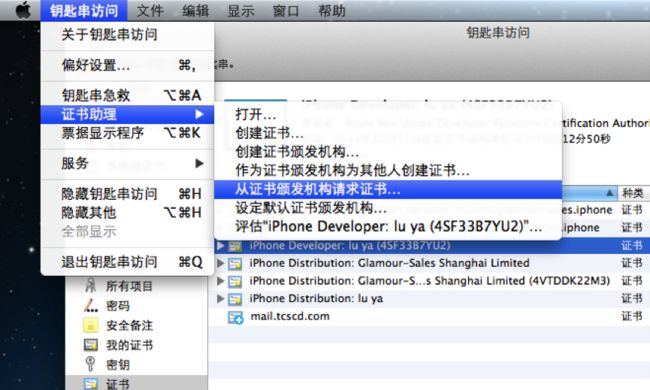
Task: Select the iPhone Distribution: lu ya text
Action: tap(316, 299)
